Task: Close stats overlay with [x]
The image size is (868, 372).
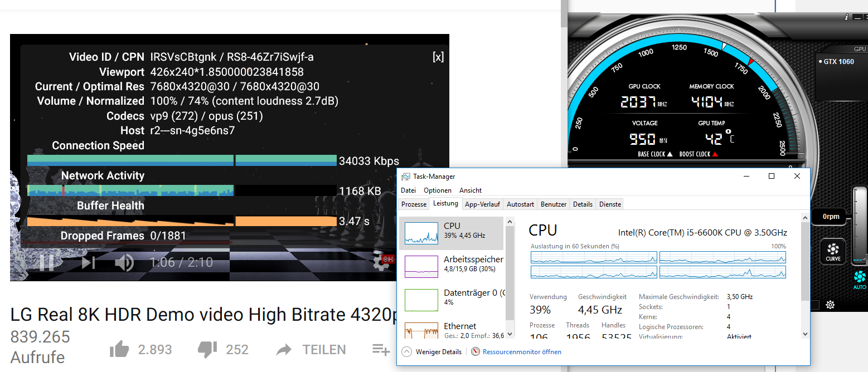Action: click(x=438, y=57)
